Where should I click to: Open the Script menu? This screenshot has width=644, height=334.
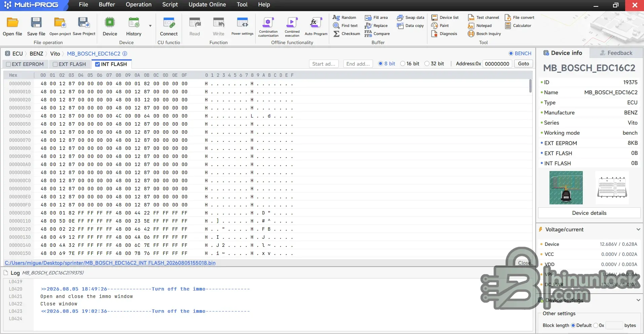(x=170, y=5)
